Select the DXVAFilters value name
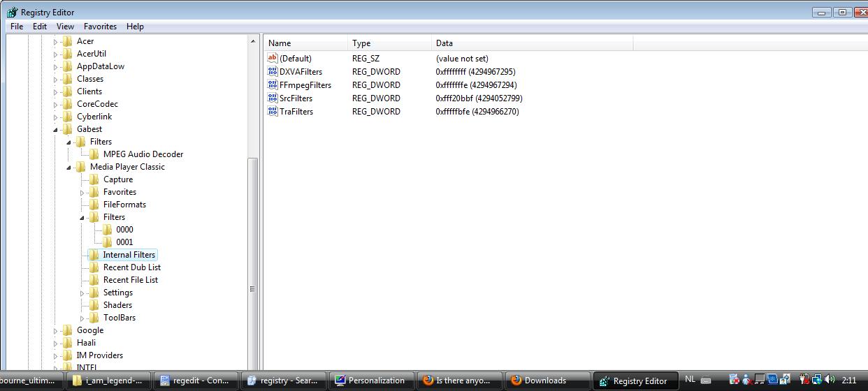The height and width of the screenshot is (391, 868). (x=301, y=72)
